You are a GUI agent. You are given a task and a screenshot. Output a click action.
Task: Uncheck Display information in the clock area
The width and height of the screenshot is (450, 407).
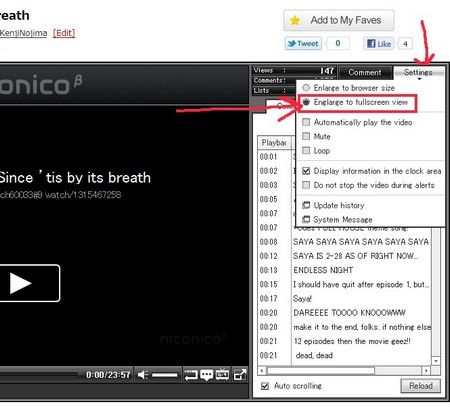coord(306,171)
